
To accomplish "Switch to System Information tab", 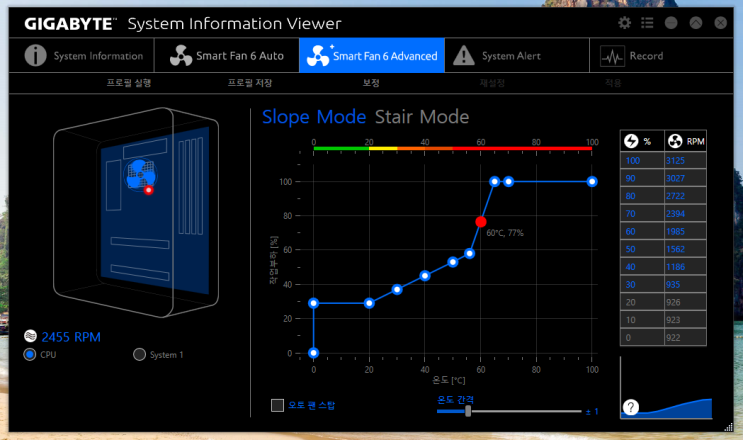I will click(x=84, y=55).
